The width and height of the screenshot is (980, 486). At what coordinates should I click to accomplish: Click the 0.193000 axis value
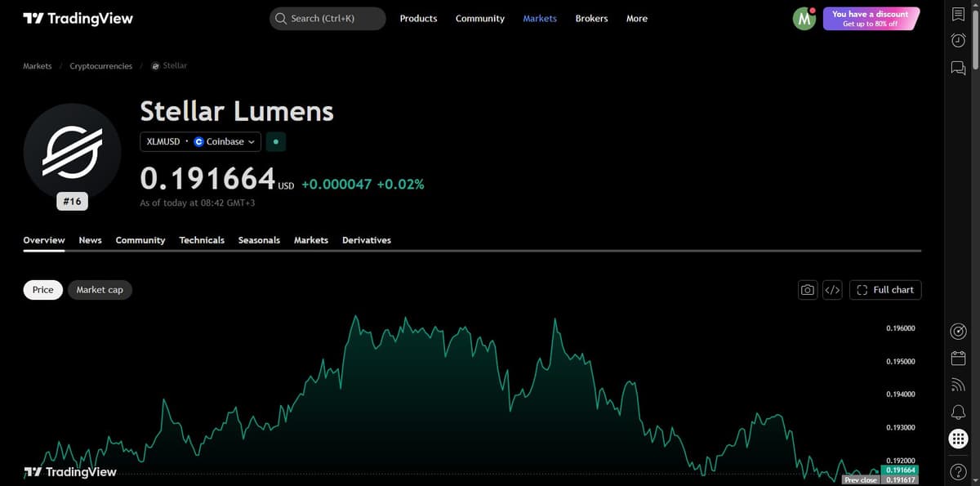(901, 427)
